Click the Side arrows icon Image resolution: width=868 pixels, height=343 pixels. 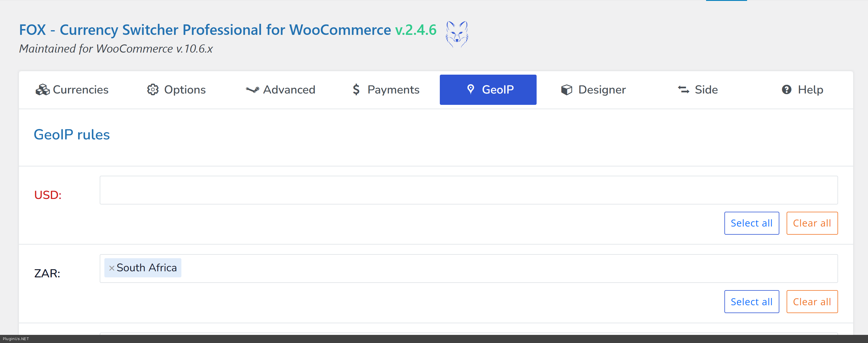pos(683,89)
